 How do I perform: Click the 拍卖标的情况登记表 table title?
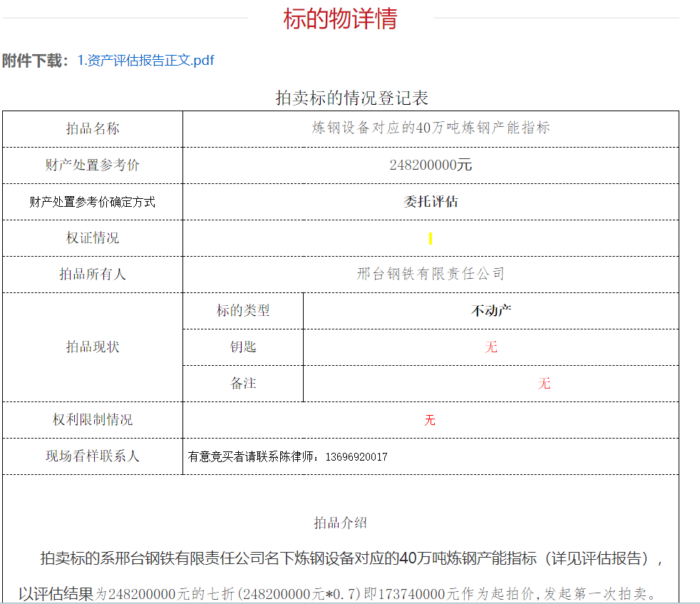tap(351, 98)
